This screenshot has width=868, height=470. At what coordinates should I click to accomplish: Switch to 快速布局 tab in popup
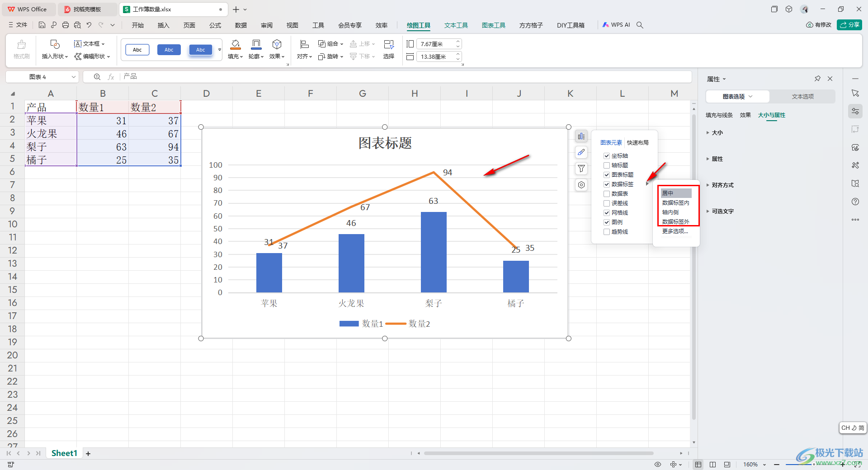[637, 143]
